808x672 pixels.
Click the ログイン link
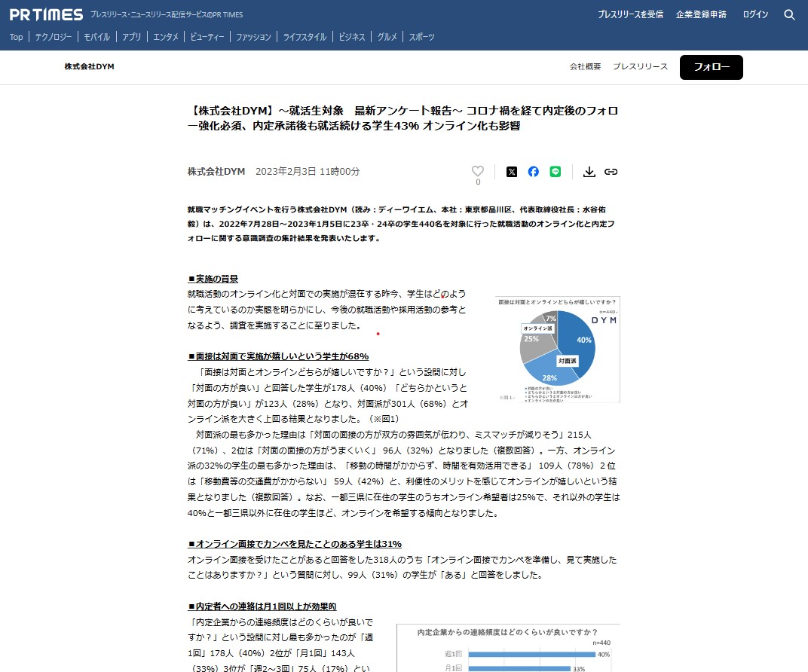[x=755, y=14]
